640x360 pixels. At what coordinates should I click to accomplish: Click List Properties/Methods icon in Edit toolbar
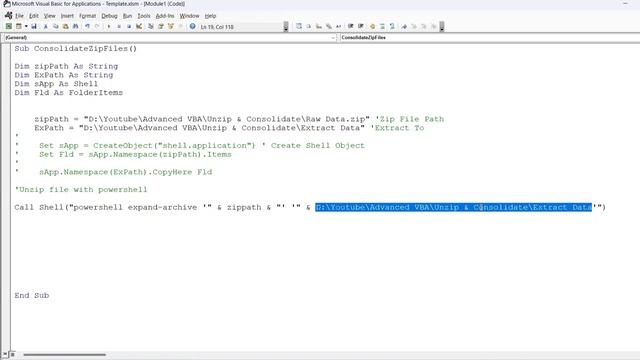299,27
